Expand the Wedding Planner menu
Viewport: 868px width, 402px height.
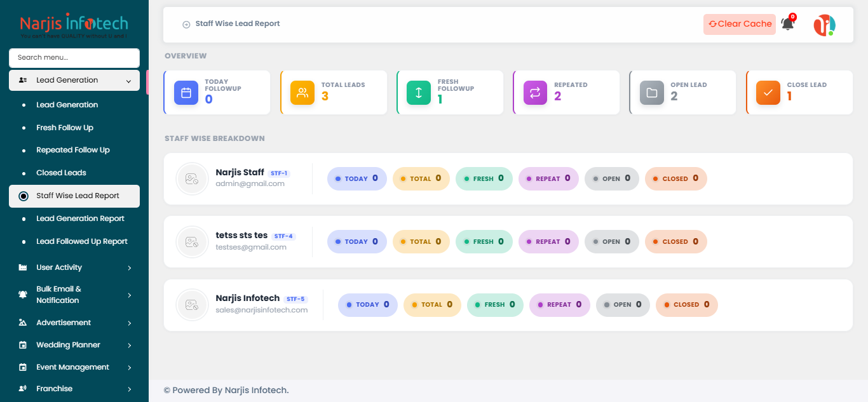click(x=129, y=345)
